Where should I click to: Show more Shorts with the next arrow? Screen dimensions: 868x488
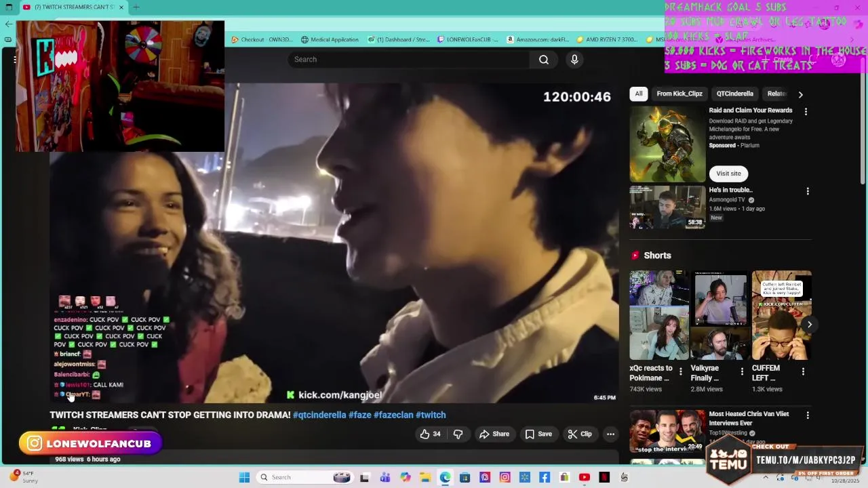[809, 325]
